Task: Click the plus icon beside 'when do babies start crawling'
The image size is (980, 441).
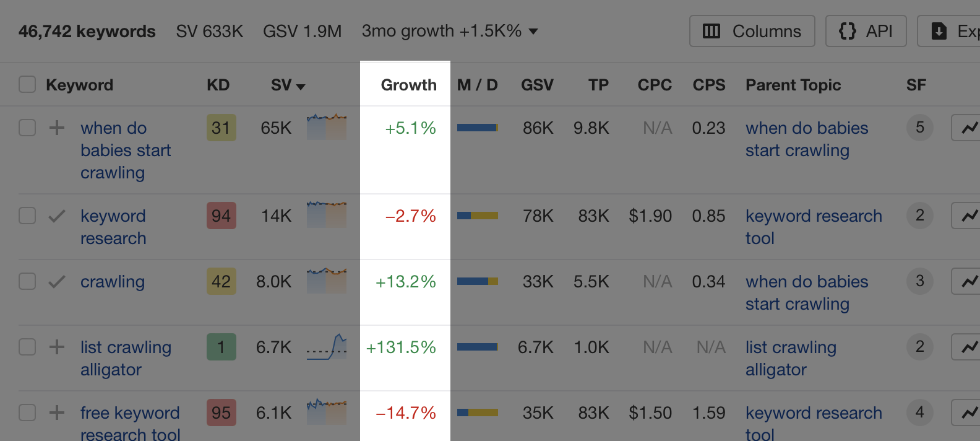Action: click(x=57, y=128)
